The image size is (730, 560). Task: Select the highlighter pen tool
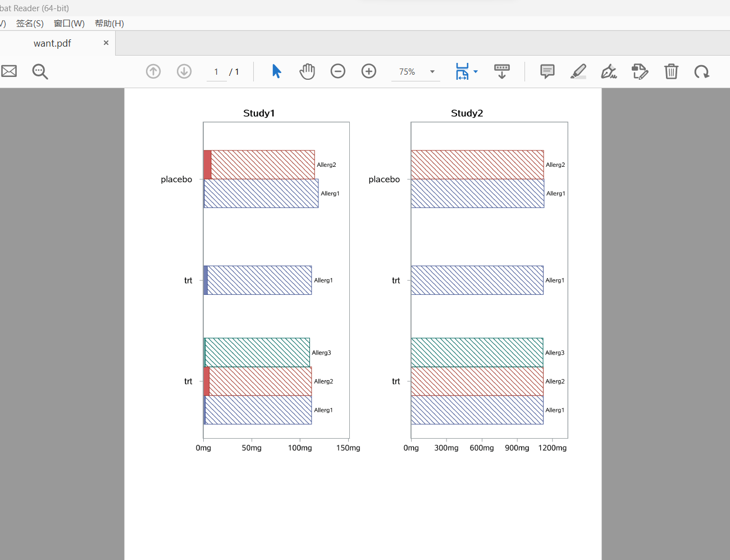click(578, 71)
